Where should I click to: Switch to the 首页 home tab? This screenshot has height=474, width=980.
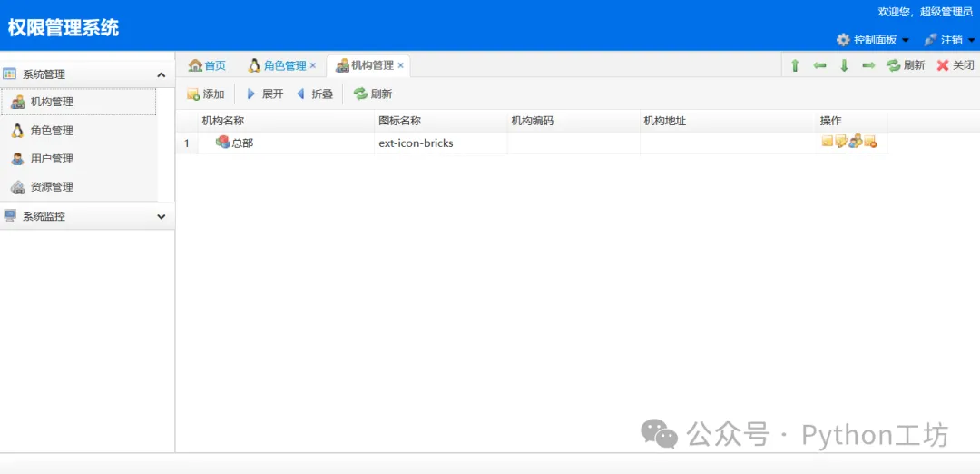coord(207,65)
